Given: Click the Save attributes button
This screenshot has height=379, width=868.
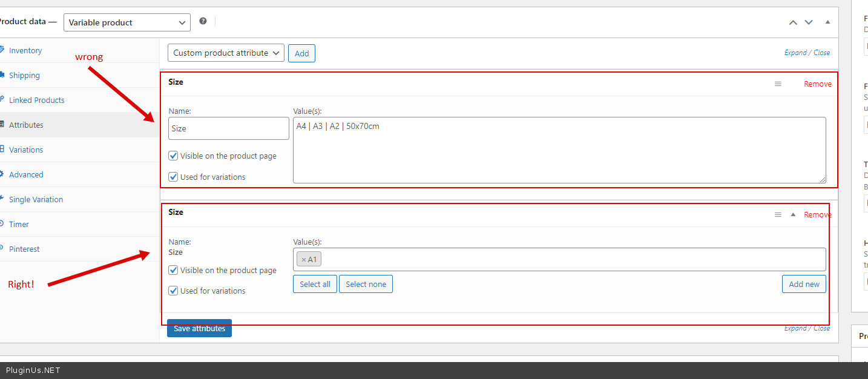Looking at the screenshot, I should tap(199, 329).
